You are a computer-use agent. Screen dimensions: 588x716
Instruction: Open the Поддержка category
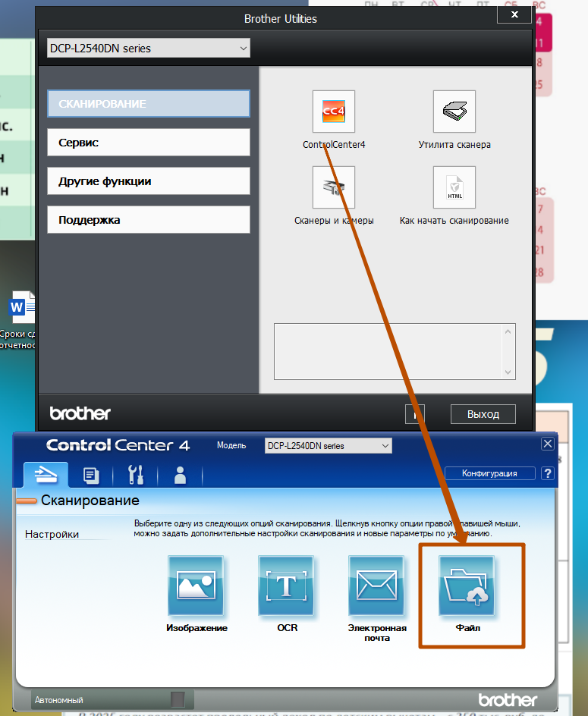[149, 220]
